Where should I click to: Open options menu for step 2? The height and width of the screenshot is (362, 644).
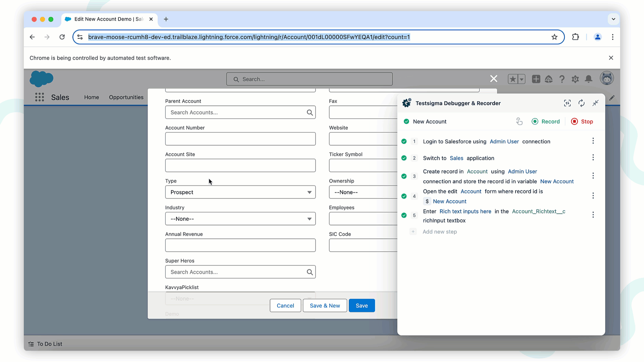(x=593, y=158)
